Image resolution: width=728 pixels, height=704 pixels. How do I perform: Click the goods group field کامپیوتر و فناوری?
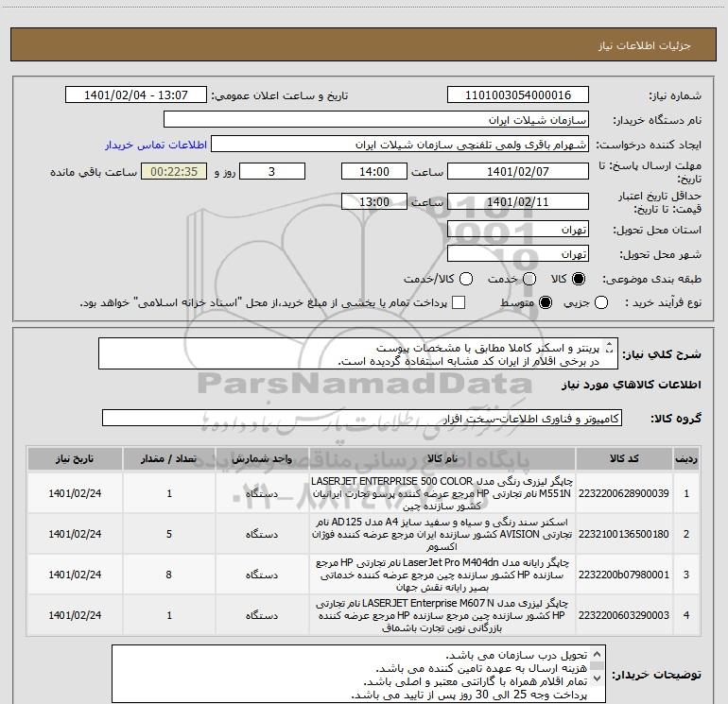point(362,418)
